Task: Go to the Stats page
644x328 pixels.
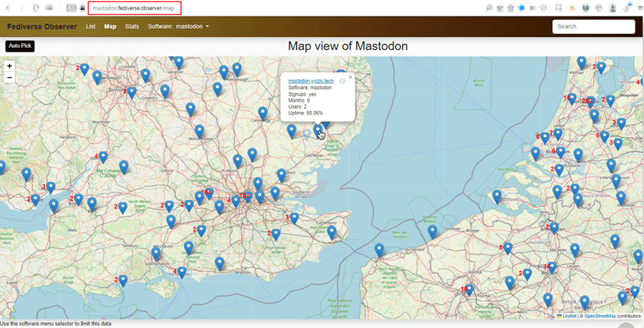Action: coord(132,26)
